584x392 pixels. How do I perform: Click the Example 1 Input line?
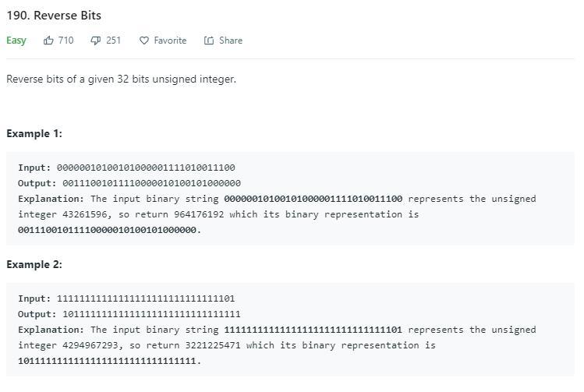coord(126,168)
